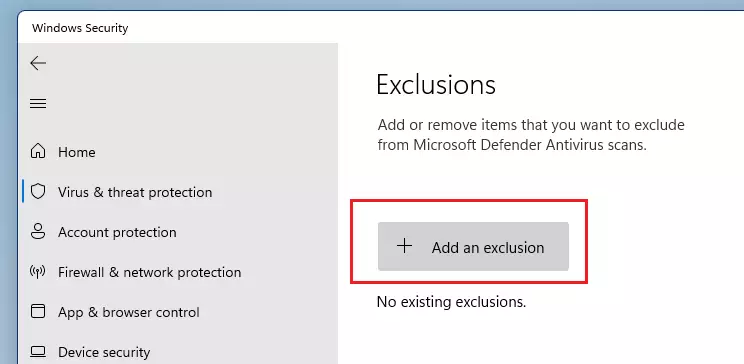The width and height of the screenshot is (744, 364).
Task: Open the hamburger navigation menu
Action: (x=38, y=103)
